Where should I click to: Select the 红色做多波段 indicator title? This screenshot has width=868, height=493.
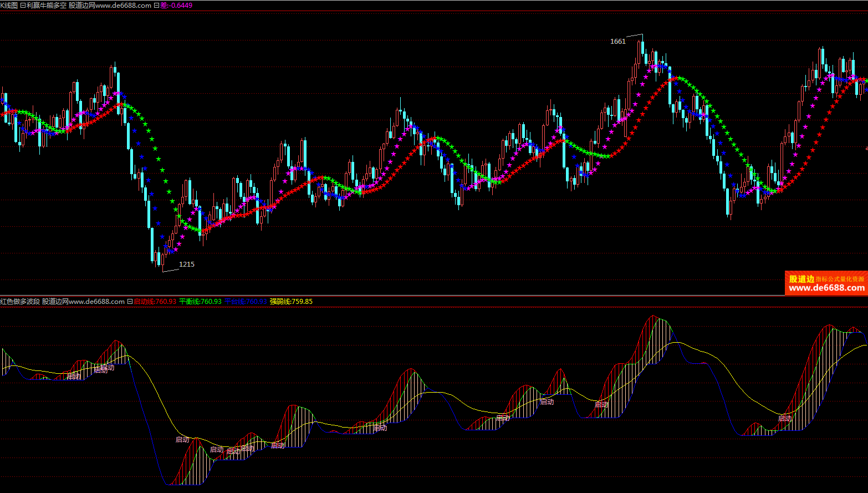click(20, 302)
